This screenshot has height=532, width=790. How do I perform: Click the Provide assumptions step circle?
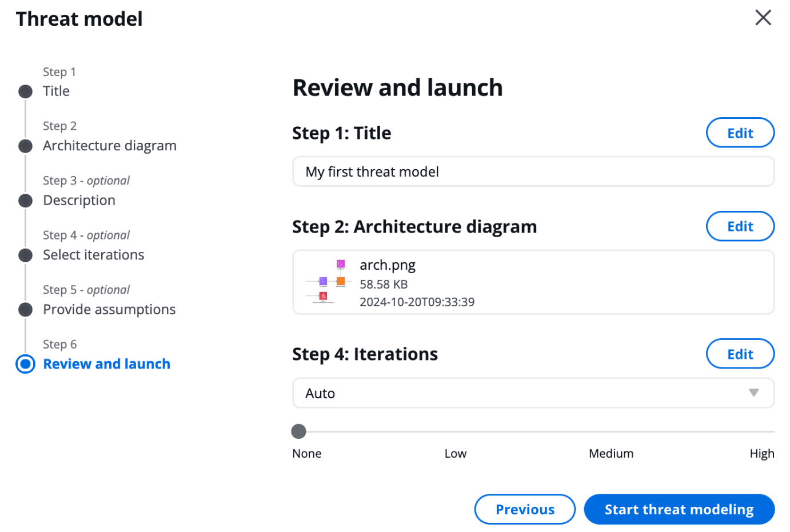point(25,310)
